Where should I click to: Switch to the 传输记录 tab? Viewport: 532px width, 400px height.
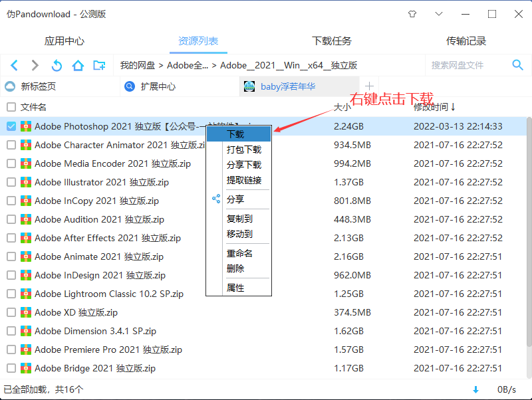pyautogui.click(x=466, y=41)
